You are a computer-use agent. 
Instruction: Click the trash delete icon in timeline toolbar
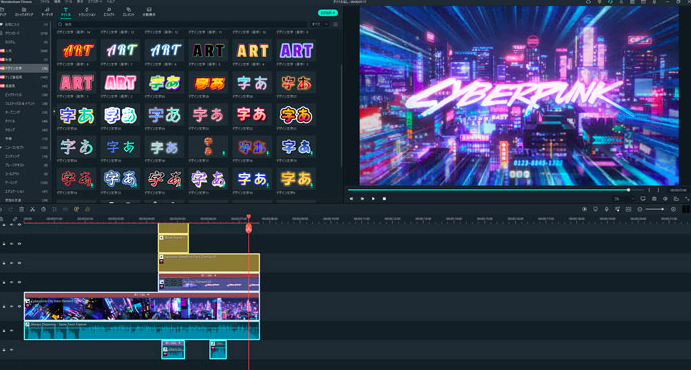tap(22, 209)
